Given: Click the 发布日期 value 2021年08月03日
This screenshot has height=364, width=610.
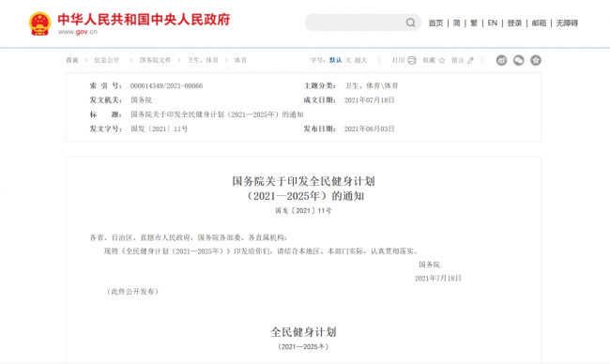Looking at the screenshot, I should (369, 129).
